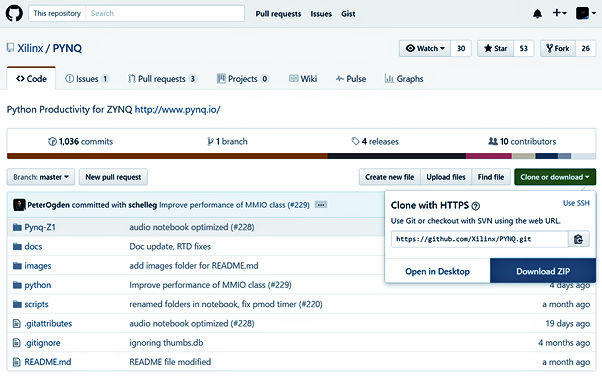Open the "Doc update, RTD fixes" commit
602x376 pixels.
tap(170, 247)
